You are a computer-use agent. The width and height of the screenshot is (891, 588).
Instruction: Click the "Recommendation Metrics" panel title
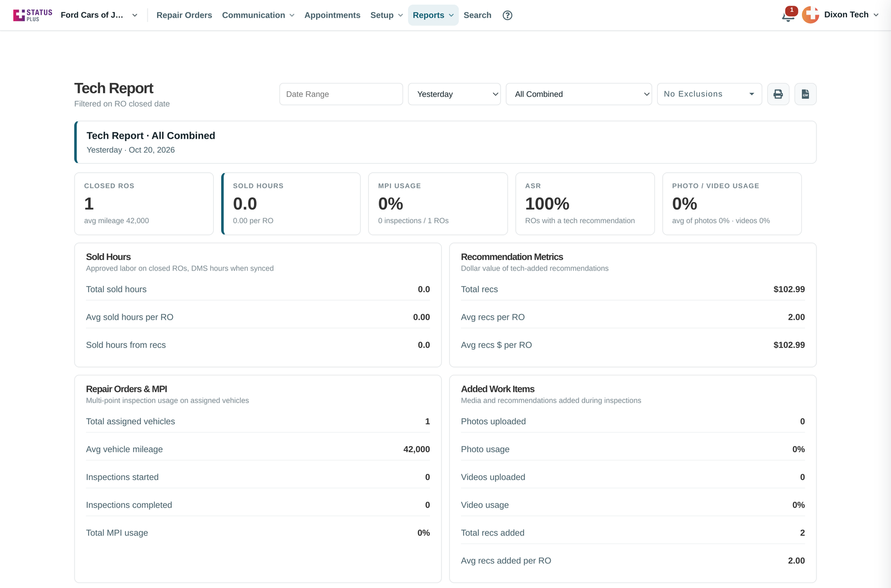(512, 257)
